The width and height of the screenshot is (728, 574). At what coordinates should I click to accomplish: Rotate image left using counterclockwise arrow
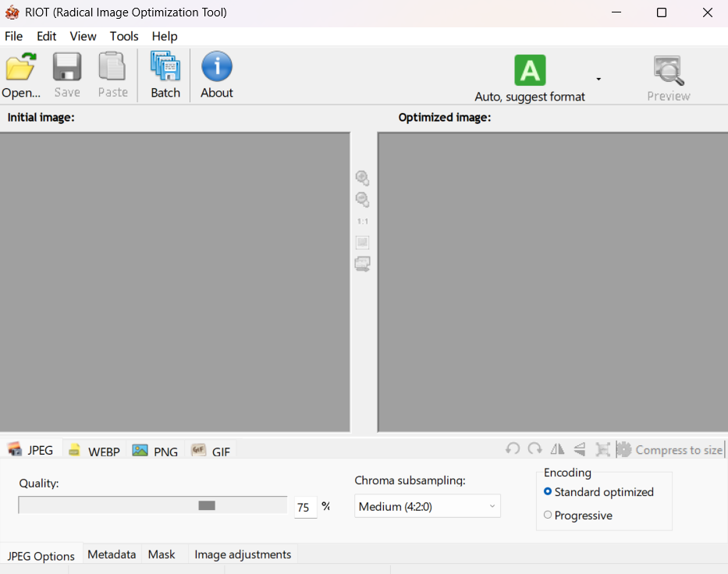[513, 449]
